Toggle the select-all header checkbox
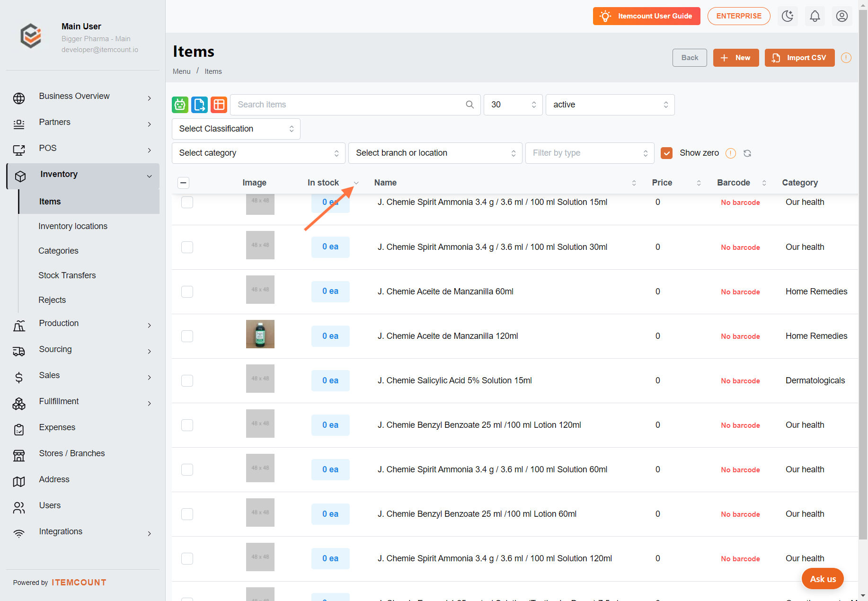 (x=184, y=183)
